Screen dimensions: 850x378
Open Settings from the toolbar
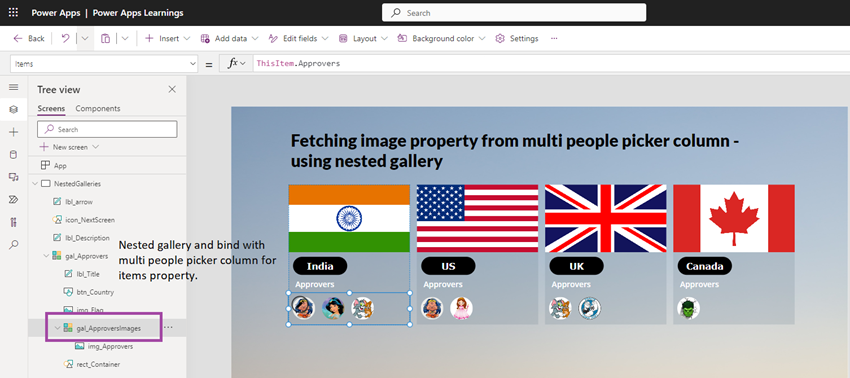[517, 39]
